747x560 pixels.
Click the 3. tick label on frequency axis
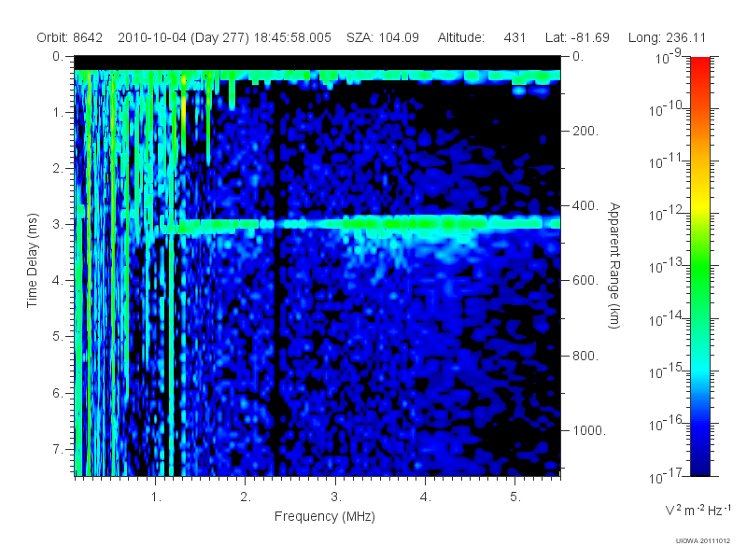pyautogui.click(x=336, y=497)
